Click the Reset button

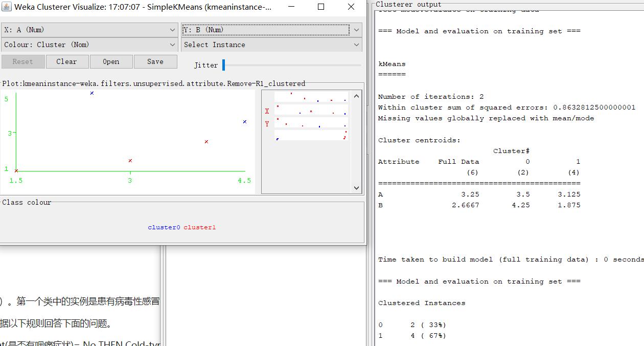[23, 61]
